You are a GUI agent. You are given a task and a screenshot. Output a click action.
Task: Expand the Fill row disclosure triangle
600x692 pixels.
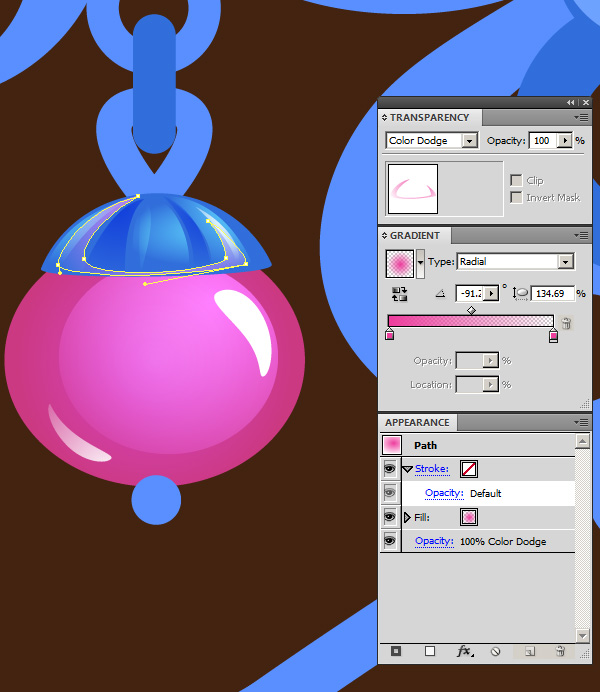[407, 517]
